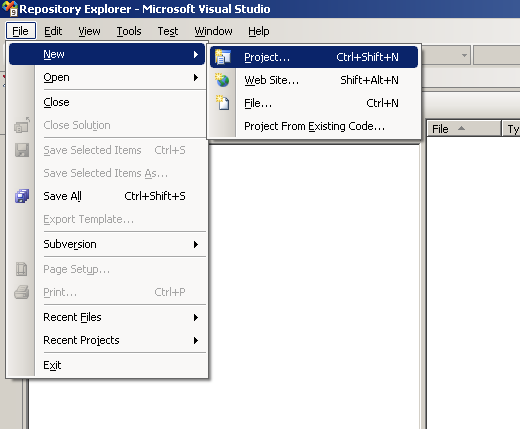Click the New Project icon in submenu

tap(223, 57)
